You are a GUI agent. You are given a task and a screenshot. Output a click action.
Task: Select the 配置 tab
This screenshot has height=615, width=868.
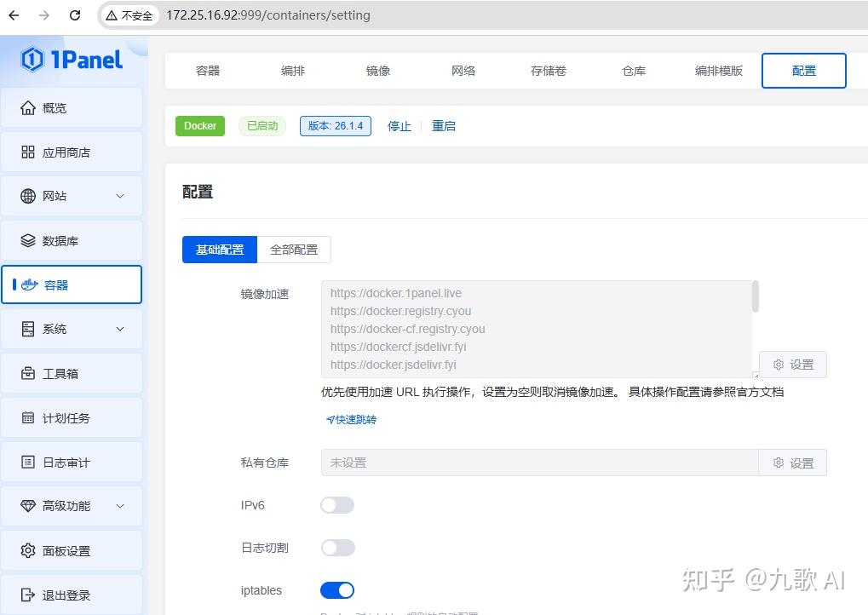(x=804, y=71)
